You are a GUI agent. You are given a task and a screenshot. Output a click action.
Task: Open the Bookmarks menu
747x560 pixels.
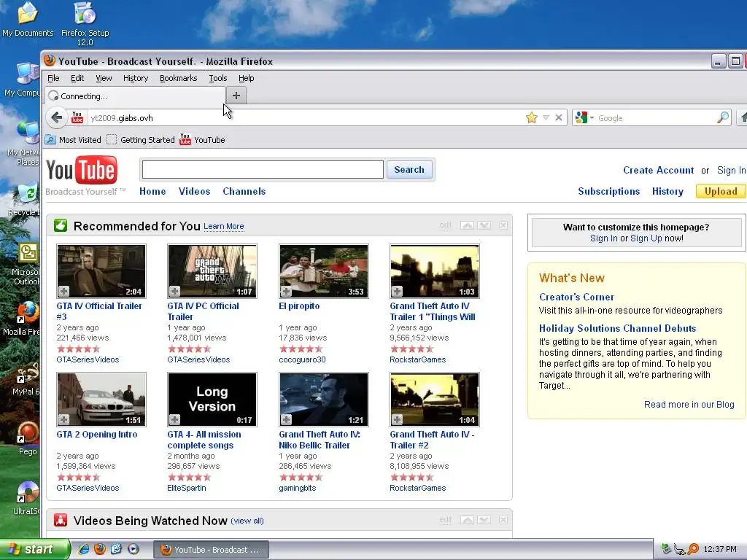178,78
